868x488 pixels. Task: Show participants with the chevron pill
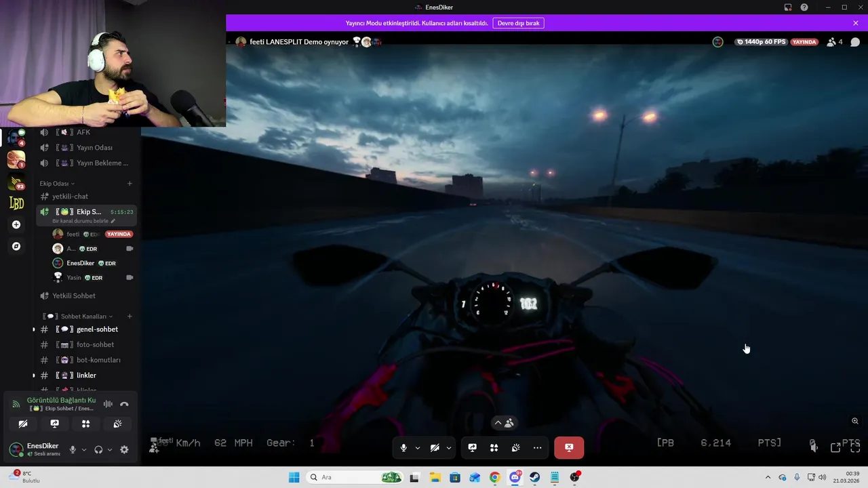(503, 423)
